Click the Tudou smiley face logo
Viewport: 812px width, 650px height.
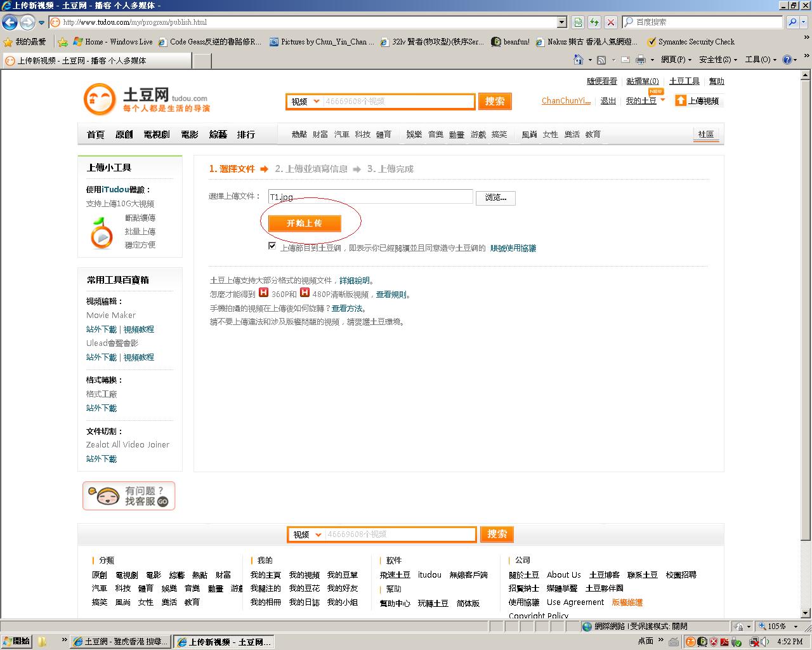click(100, 100)
